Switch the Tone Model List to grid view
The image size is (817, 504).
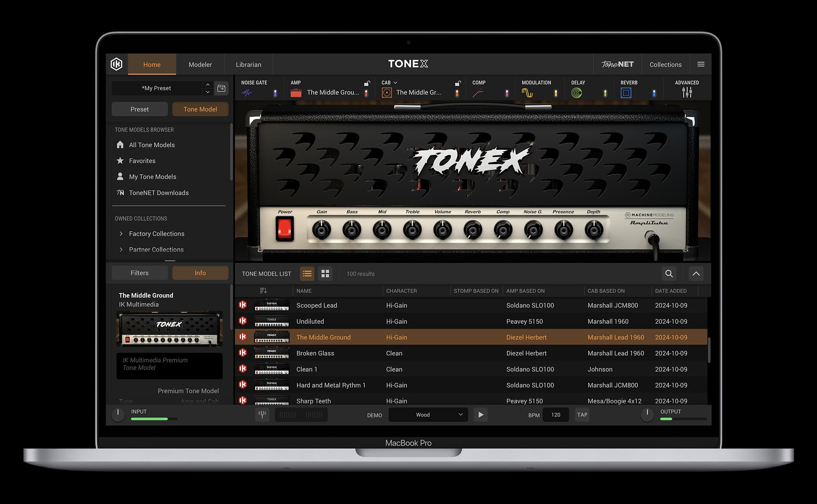tap(325, 274)
